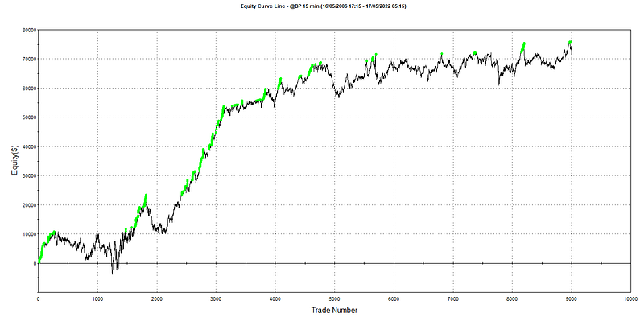Click the 10000 tick on the Trade Number axis
Image resolution: width=644 pixels, height=317 pixels.
(630, 298)
